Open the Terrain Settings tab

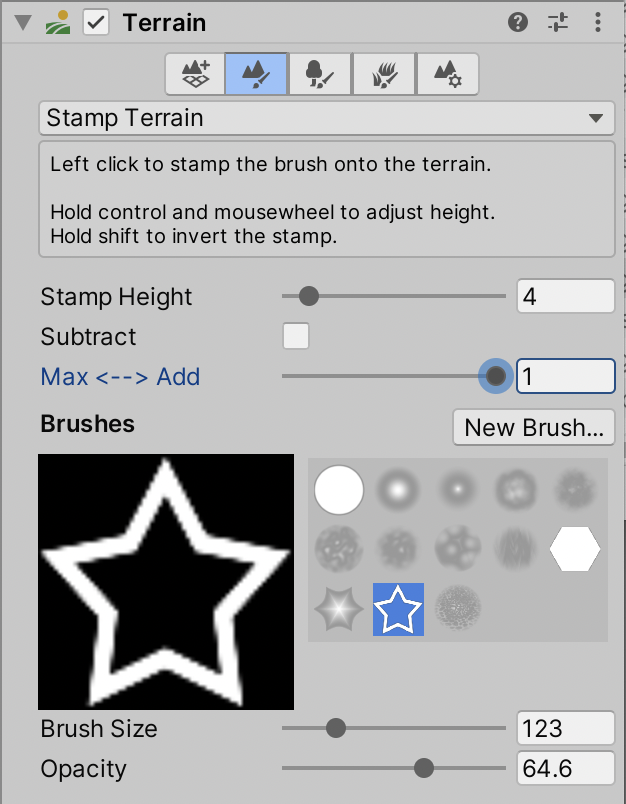(x=447, y=74)
